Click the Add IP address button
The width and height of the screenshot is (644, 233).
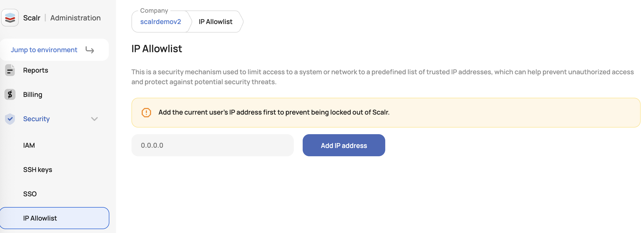[x=344, y=145]
